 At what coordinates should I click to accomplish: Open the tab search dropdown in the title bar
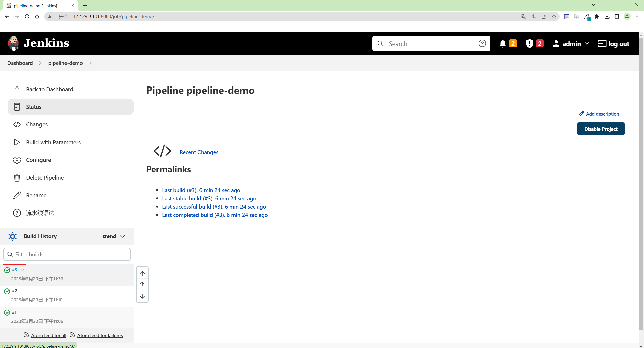pyautogui.click(x=593, y=5)
